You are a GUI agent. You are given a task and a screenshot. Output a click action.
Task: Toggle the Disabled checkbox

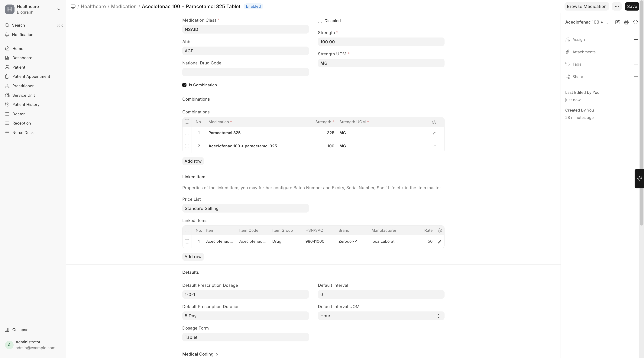click(x=320, y=21)
